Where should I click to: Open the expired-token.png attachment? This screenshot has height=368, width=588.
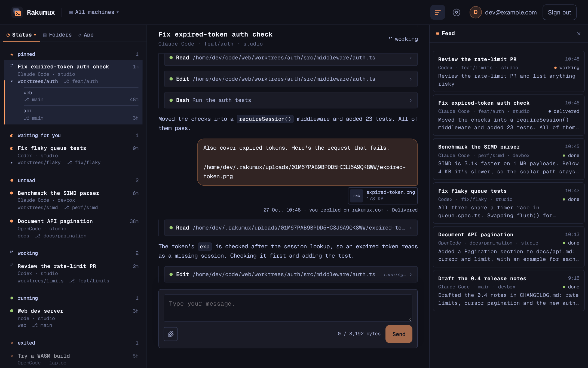click(383, 196)
